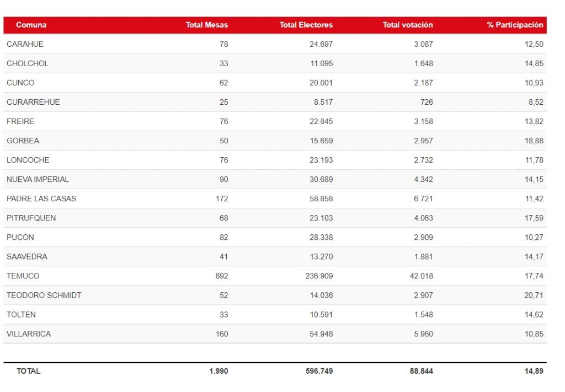The width and height of the screenshot is (565, 392).
Task: Click the TOTAL row label
Action: [29, 371]
